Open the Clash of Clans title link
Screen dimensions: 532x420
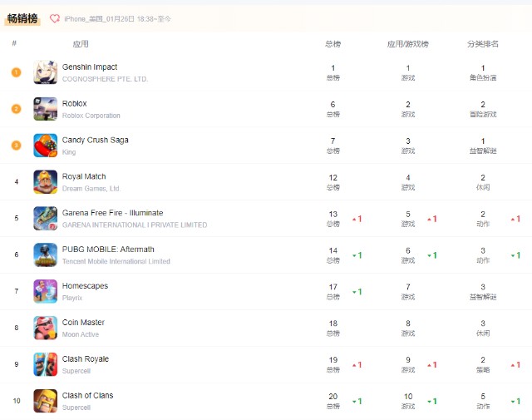click(87, 395)
